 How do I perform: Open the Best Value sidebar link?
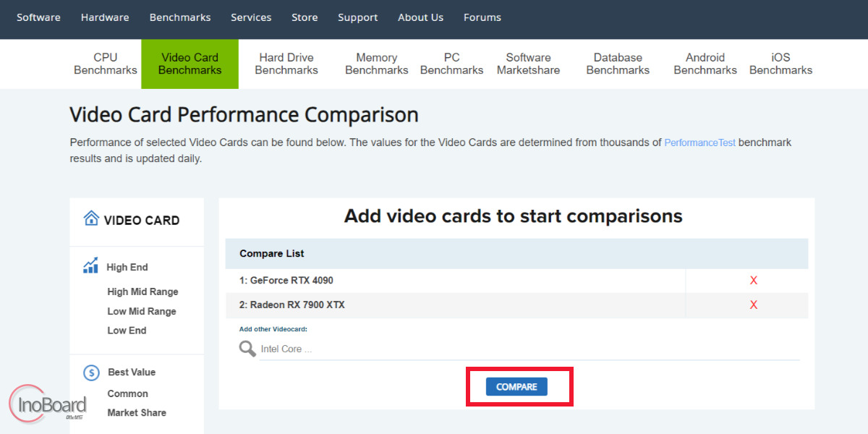[132, 372]
